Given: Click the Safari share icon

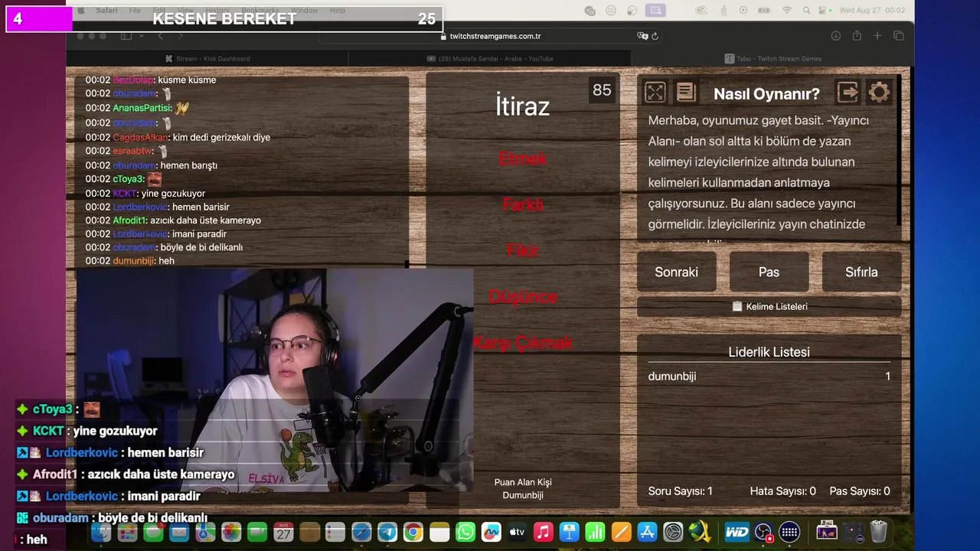Looking at the screenshot, I should [x=857, y=36].
